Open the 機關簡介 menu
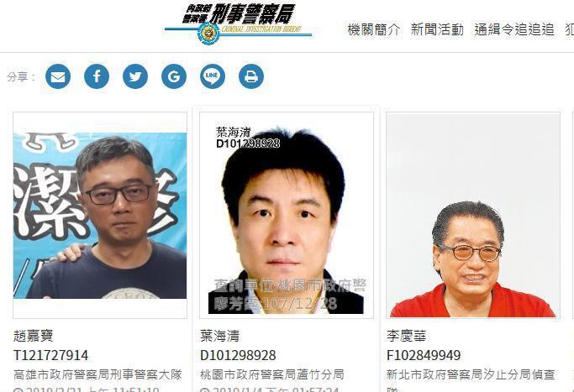The image size is (574, 392). click(374, 29)
